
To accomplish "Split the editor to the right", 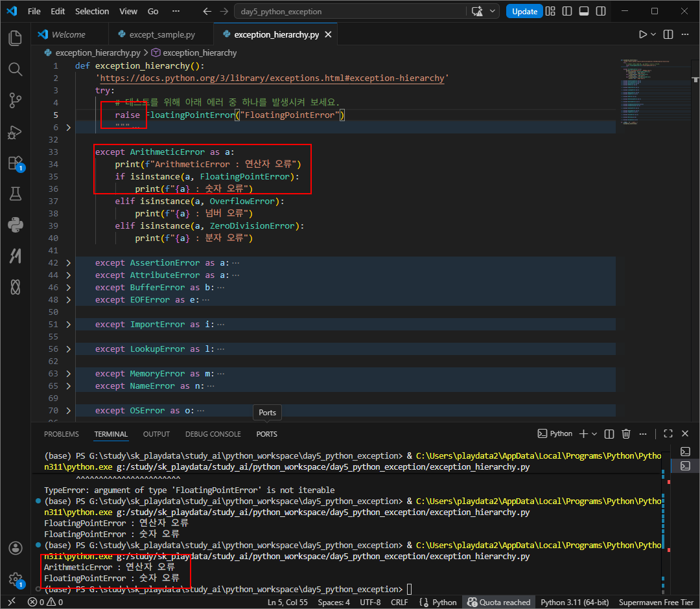I will click(x=668, y=34).
